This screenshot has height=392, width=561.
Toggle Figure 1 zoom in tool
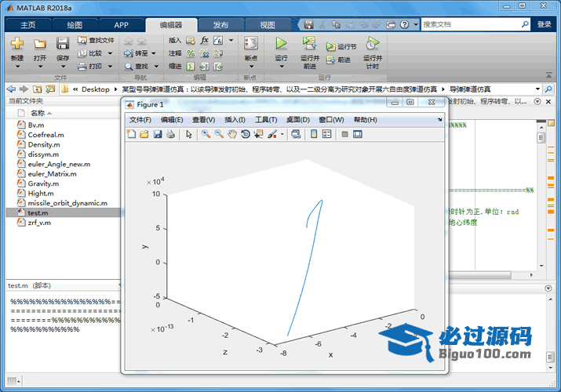(x=206, y=134)
